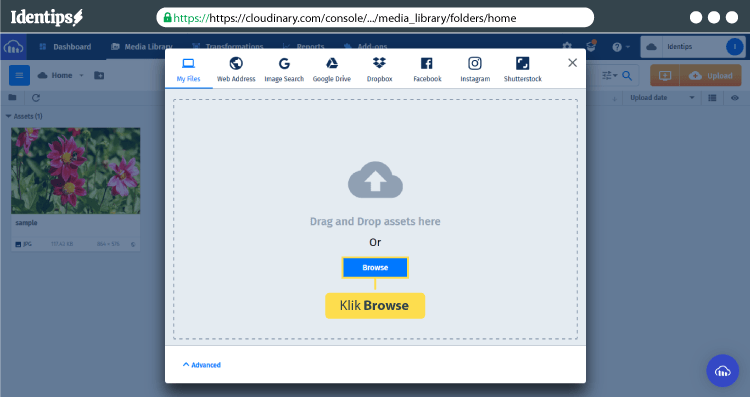Open the Dashboard menu item
This screenshot has height=397, width=750.
click(x=66, y=47)
